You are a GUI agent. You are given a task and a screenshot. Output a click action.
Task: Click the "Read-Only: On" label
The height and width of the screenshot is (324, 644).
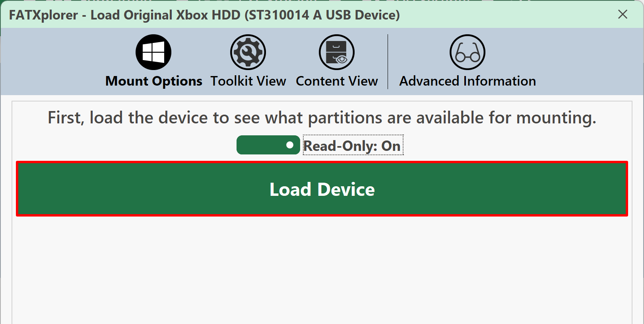click(x=353, y=145)
